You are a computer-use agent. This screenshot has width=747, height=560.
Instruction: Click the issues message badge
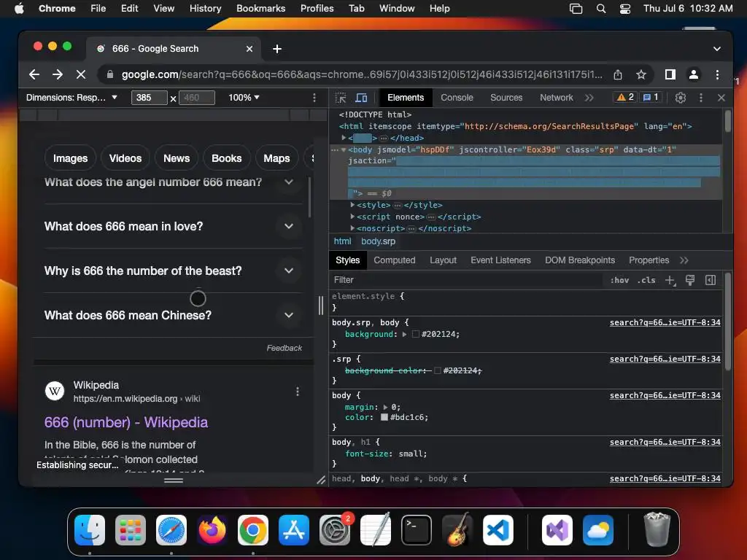point(651,97)
